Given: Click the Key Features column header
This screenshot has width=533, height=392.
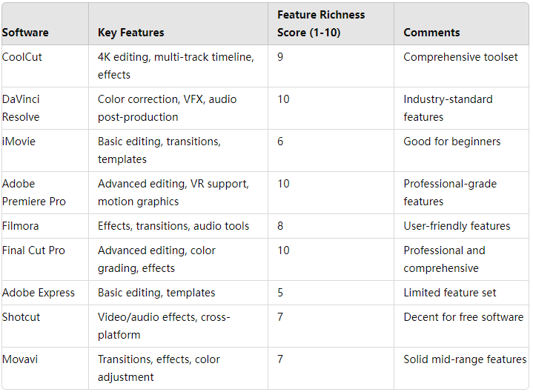Looking at the screenshot, I should pos(131,33).
